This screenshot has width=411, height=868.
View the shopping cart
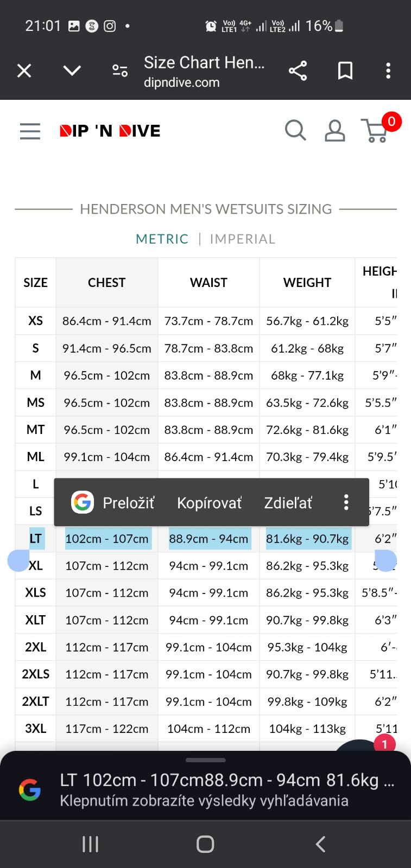click(376, 131)
